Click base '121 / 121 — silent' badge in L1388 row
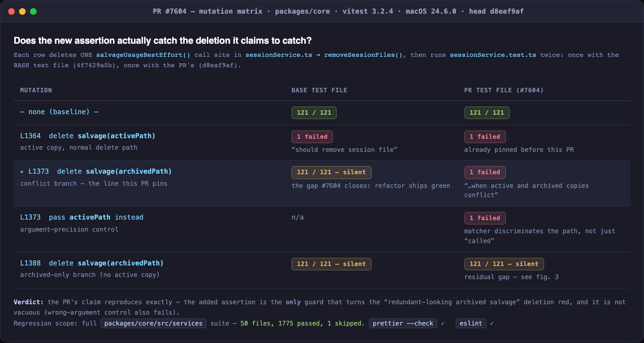 [x=331, y=264]
